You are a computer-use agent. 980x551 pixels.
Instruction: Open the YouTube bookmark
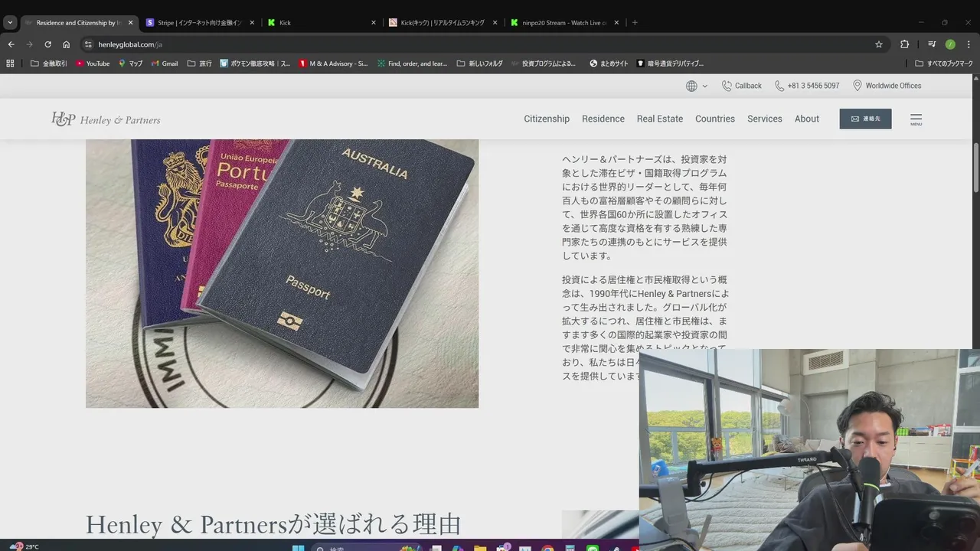click(x=93, y=64)
